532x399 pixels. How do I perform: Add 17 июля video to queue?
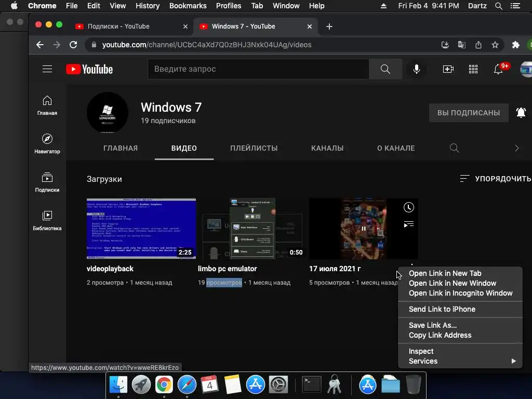[x=408, y=224]
